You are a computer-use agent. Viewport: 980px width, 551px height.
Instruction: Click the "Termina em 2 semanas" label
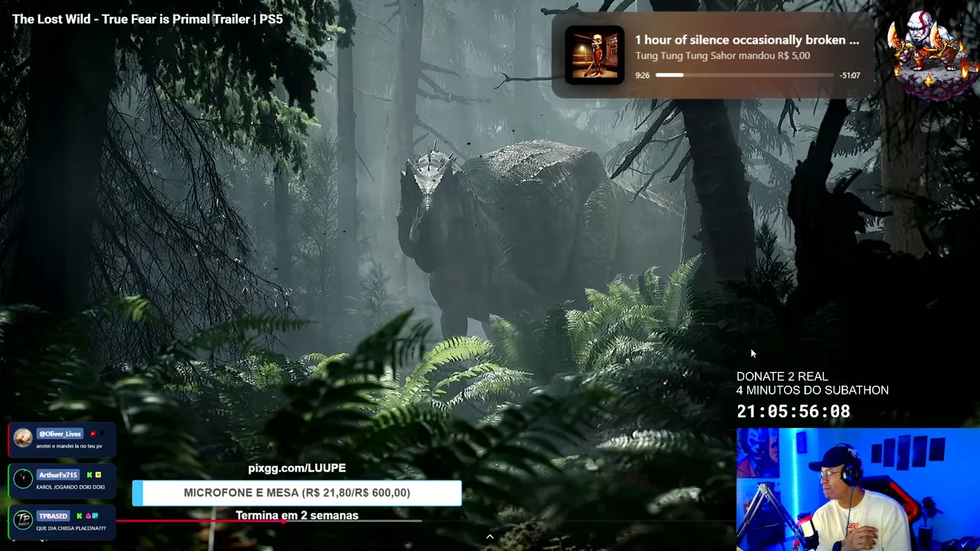297,515
